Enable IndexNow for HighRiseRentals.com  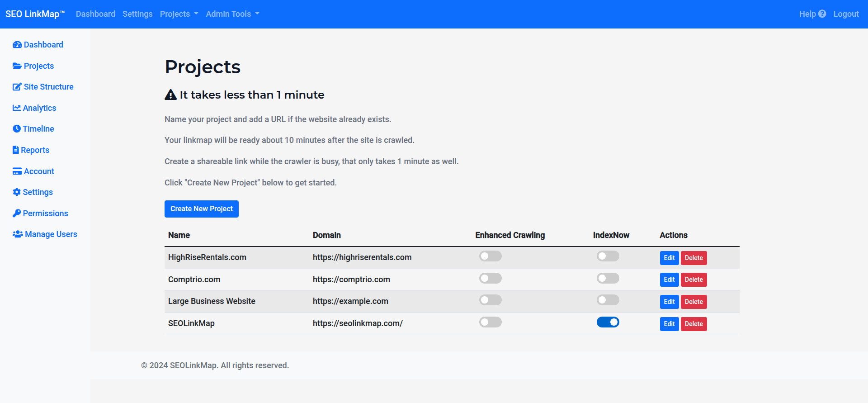(x=608, y=256)
